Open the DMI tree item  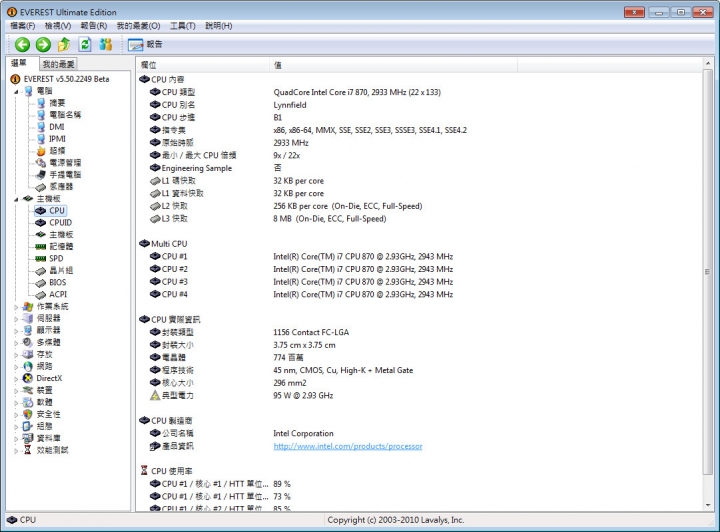pyautogui.click(x=56, y=127)
